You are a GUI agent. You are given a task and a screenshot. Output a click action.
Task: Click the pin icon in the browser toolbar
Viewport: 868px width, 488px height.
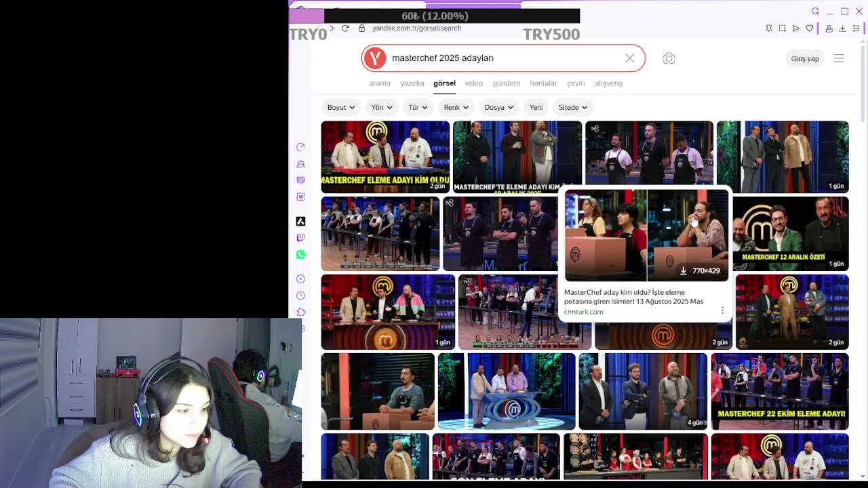coord(768,28)
